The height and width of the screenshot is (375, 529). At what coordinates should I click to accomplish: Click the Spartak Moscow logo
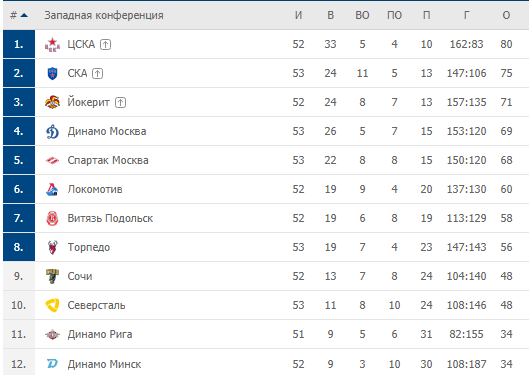tap(52, 161)
